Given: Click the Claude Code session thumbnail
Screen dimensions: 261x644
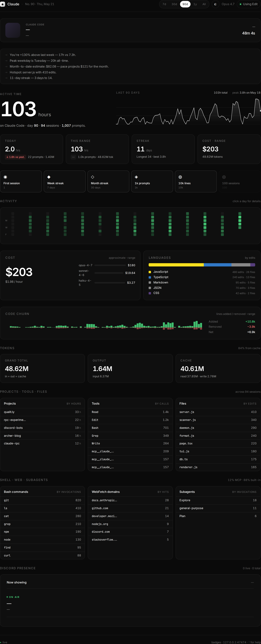Looking at the screenshot, I should click(13, 30).
